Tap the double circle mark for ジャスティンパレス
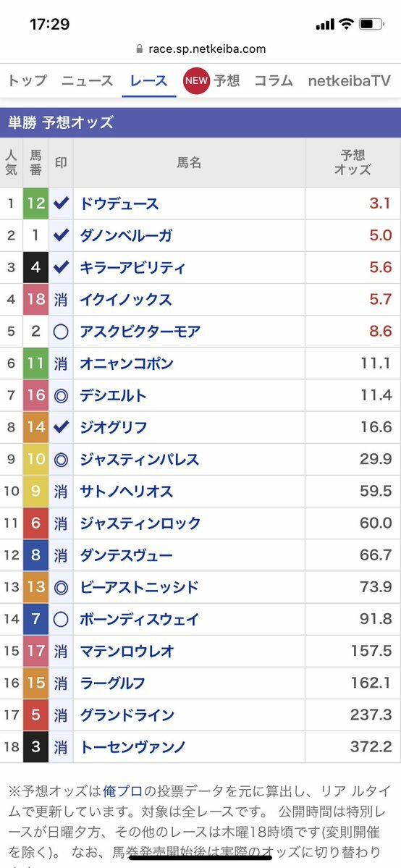The width and height of the screenshot is (401, 868). (x=61, y=460)
